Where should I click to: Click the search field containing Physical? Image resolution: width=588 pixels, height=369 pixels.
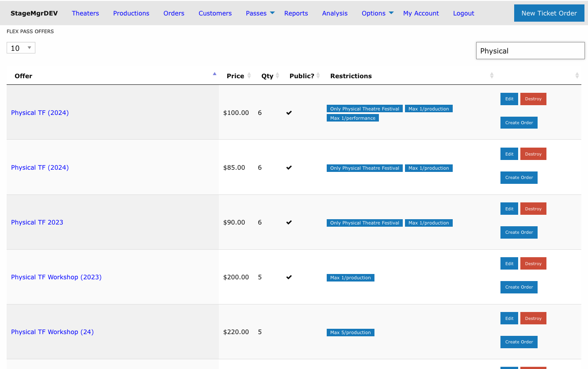[x=530, y=51]
